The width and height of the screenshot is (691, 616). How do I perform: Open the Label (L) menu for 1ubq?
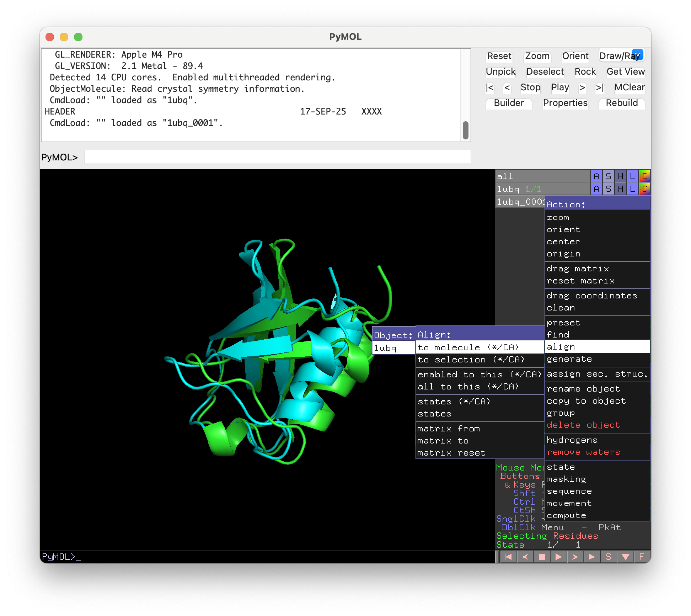click(632, 189)
